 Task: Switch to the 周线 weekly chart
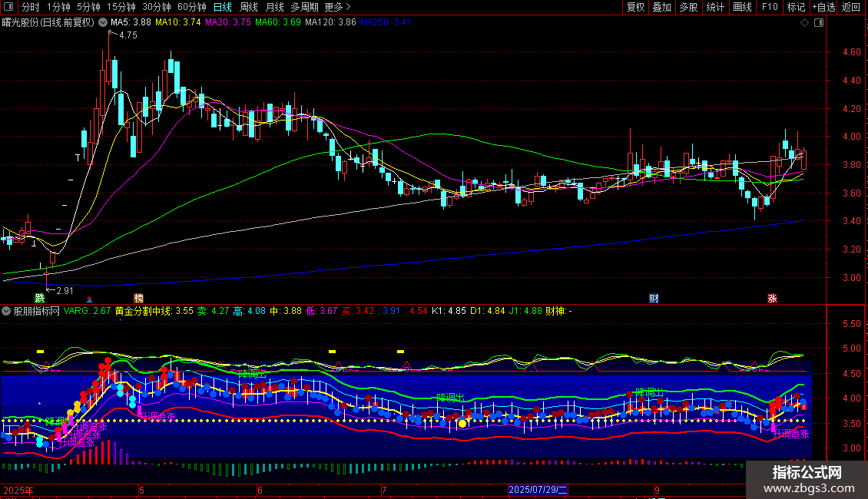pyautogui.click(x=249, y=8)
